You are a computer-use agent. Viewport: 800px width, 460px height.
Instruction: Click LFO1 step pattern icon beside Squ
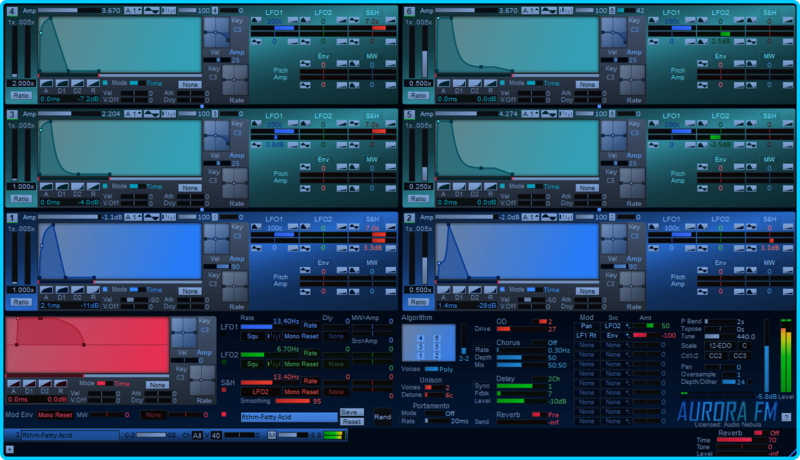point(274,336)
